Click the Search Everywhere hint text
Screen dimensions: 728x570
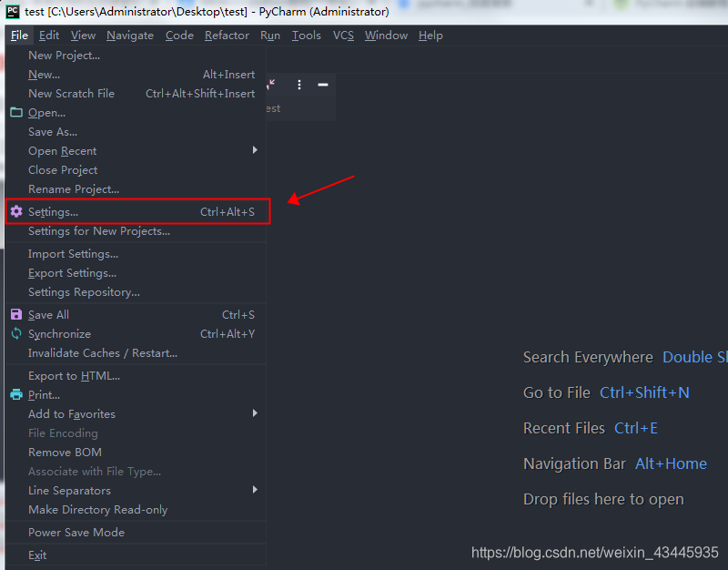pyautogui.click(x=588, y=357)
